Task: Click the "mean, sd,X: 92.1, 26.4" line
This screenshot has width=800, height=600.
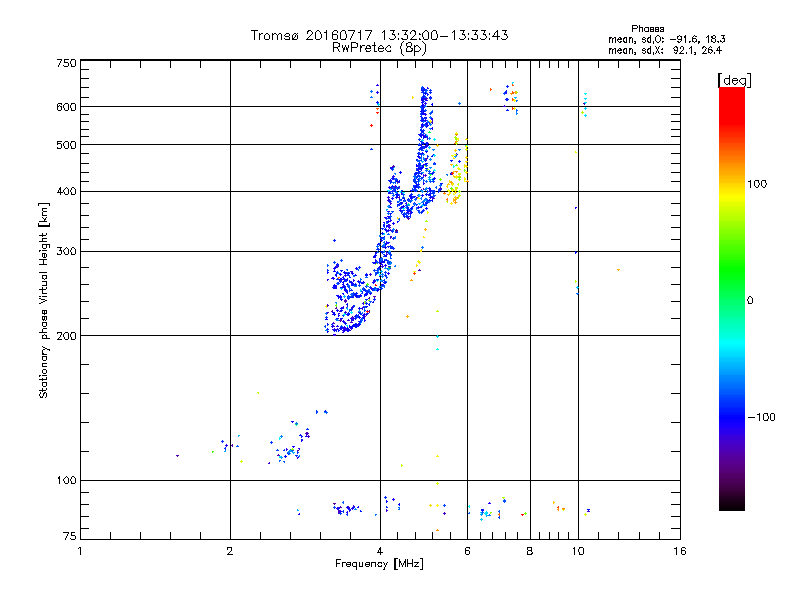Action: tap(665, 50)
